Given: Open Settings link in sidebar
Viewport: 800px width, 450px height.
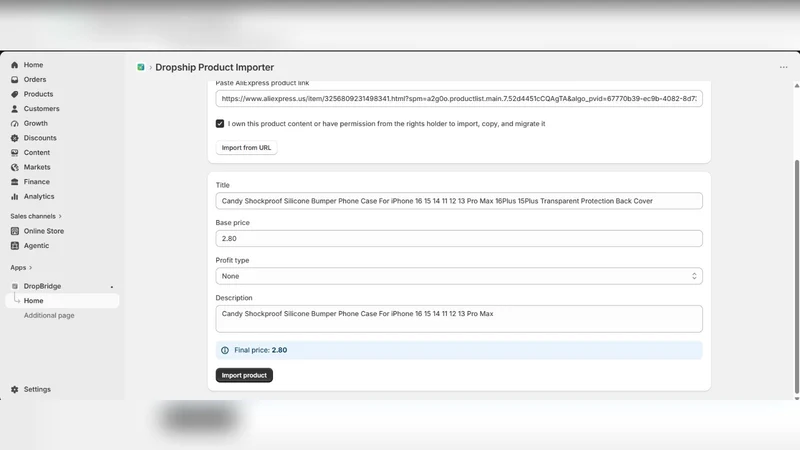Looking at the screenshot, I should (x=37, y=389).
